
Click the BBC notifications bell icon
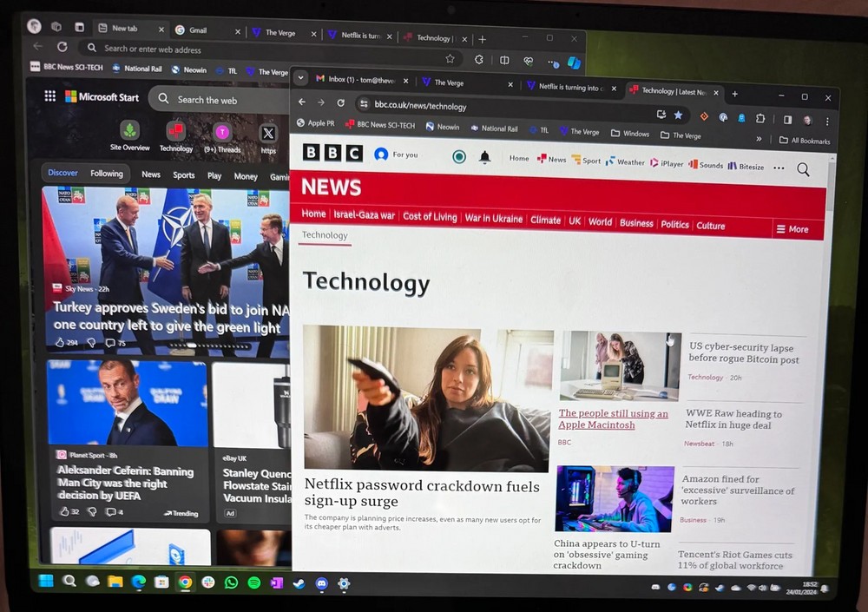click(484, 157)
